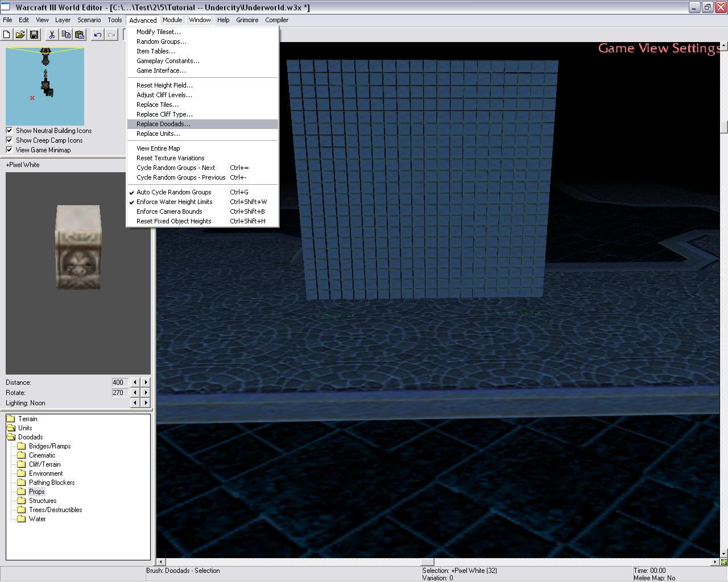Click the Copy toolbar icon
The width and height of the screenshot is (728, 582).
point(66,35)
